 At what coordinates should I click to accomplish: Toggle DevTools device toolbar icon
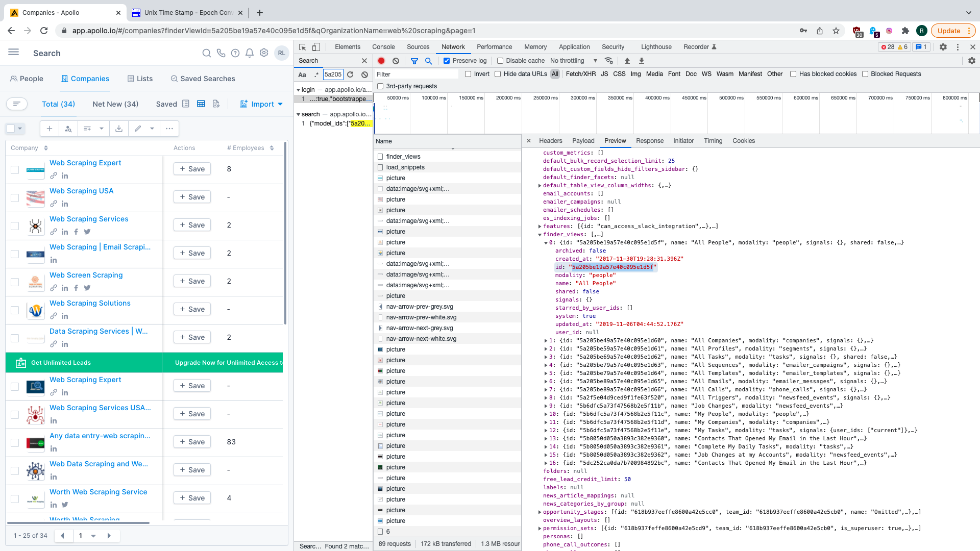point(316,47)
